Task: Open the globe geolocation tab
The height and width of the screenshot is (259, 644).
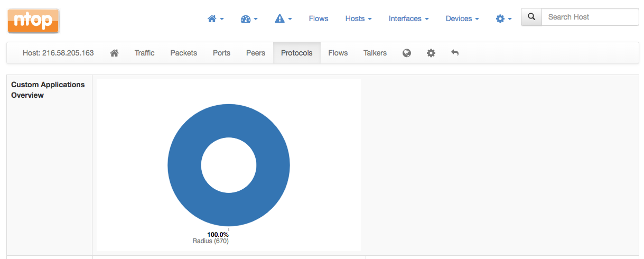Action: [x=407, y=53]
